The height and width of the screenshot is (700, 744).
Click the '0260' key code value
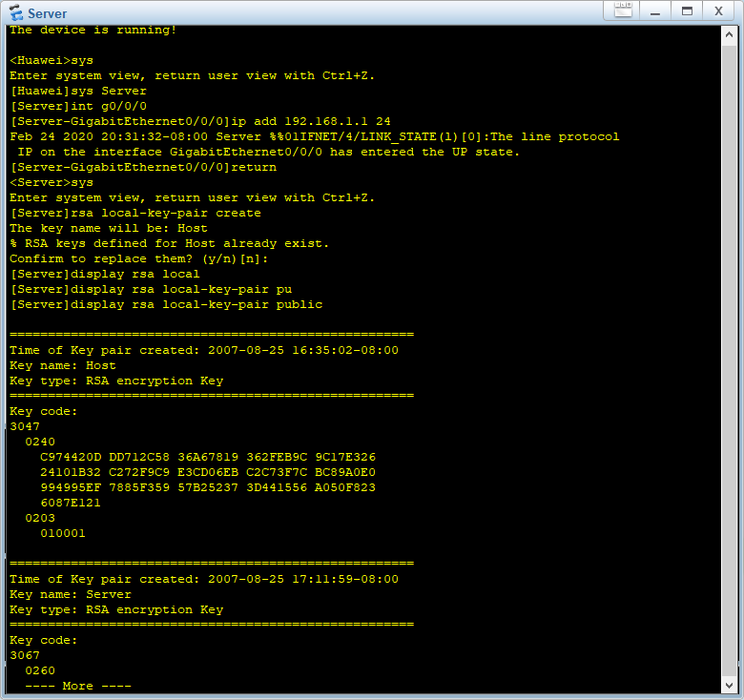[x=40, y=670]
